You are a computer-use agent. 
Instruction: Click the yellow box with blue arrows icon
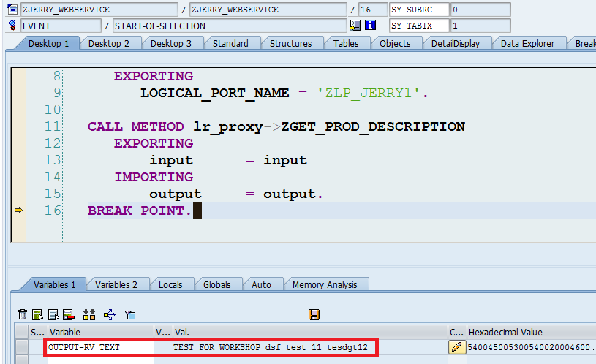pyautogui.click(x=110, y=314)
